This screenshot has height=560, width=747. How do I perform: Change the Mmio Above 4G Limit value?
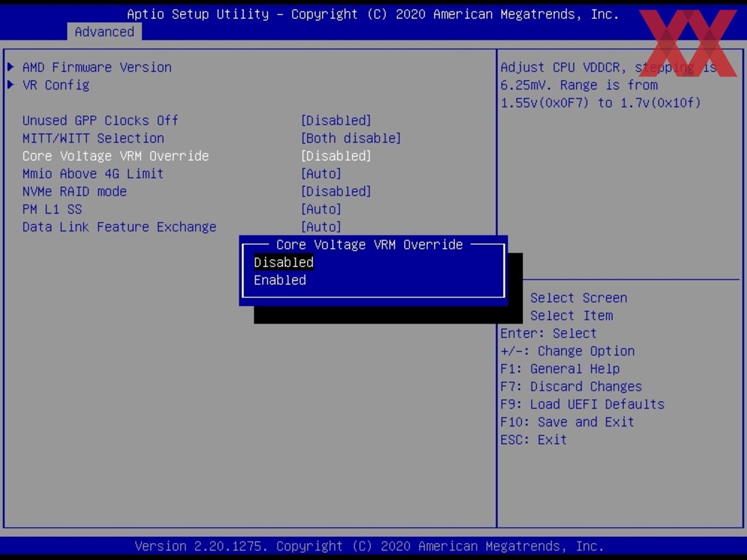tap(321, 173)
